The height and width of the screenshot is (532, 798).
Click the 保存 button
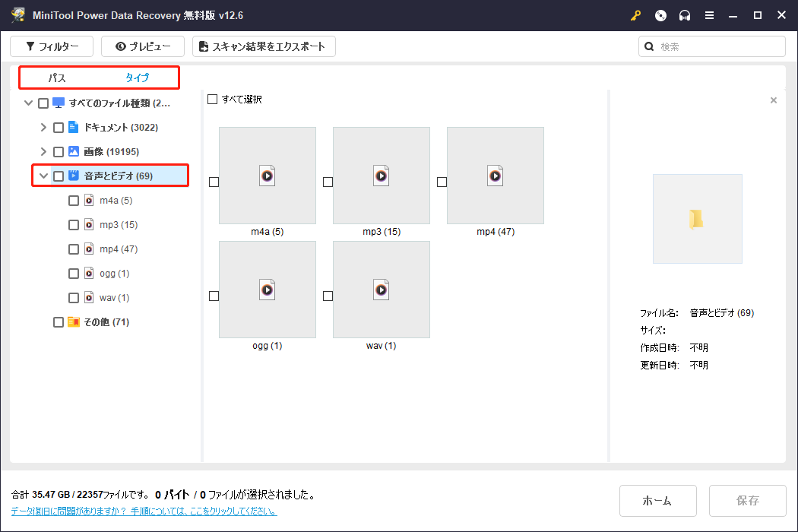point(747,500)
